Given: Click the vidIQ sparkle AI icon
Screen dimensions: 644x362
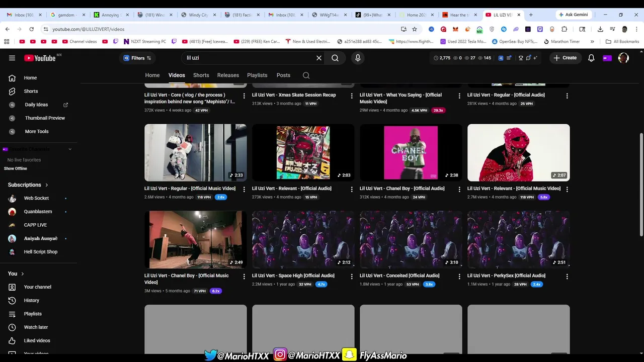Looking at the screenshot, I should [x=535, y=58].
